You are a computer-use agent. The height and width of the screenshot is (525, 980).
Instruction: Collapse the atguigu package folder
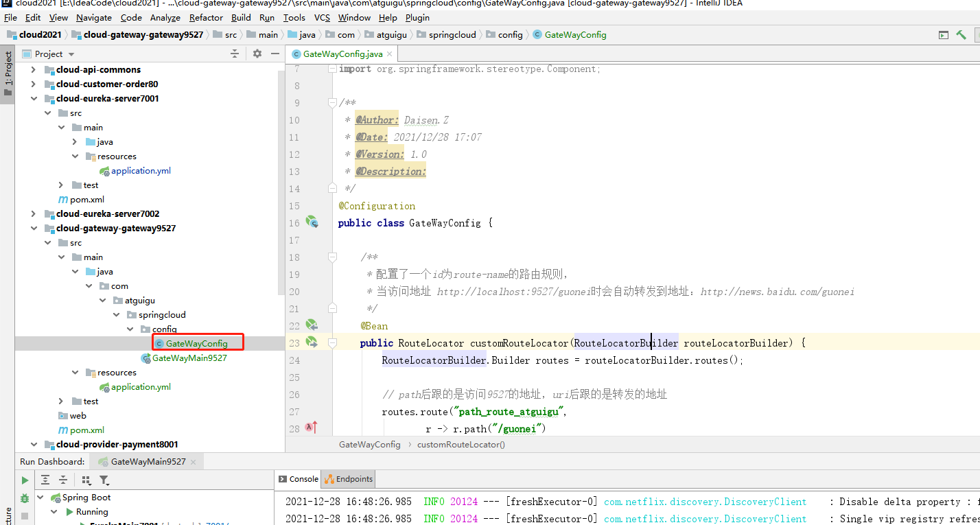[102, 300]
